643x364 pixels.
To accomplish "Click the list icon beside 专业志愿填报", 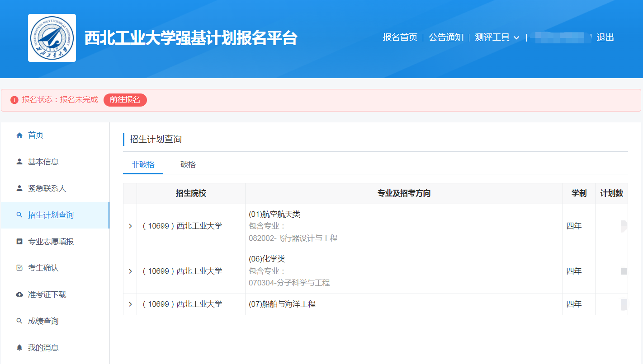I will coord(19,242).
